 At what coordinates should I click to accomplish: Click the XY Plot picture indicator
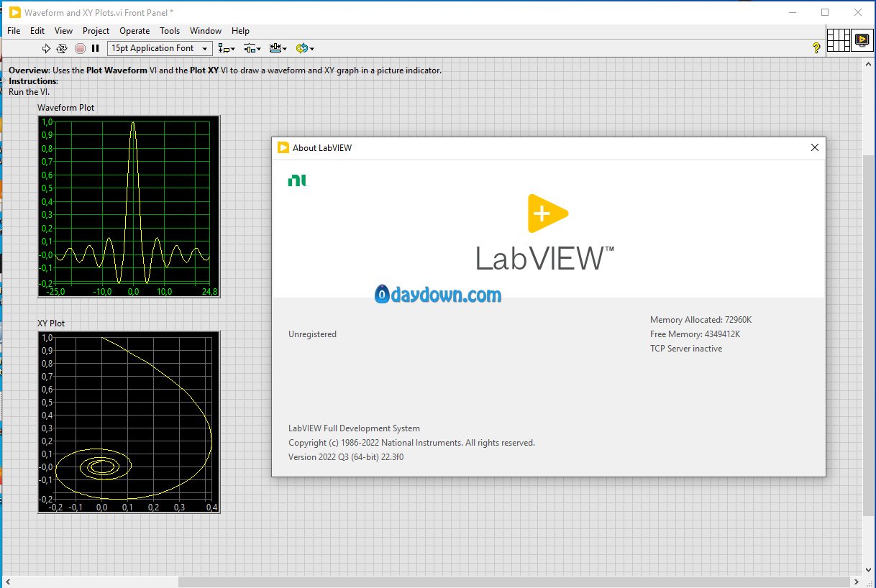[129, 422]
